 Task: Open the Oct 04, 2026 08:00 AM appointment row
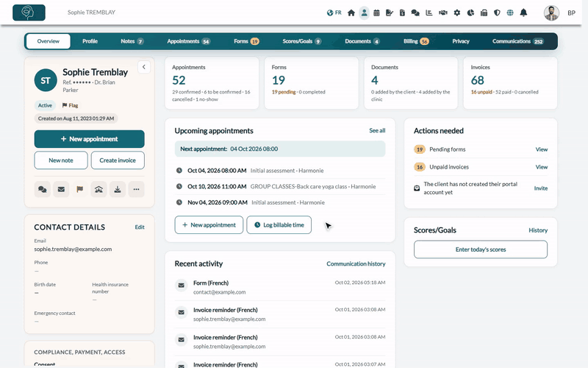pos(280,171)
